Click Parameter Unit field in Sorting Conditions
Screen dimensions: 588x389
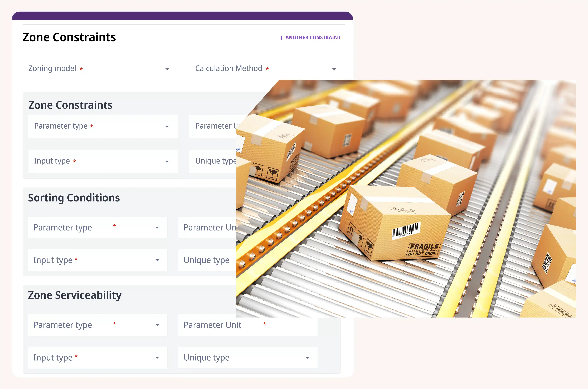point(207,228)
